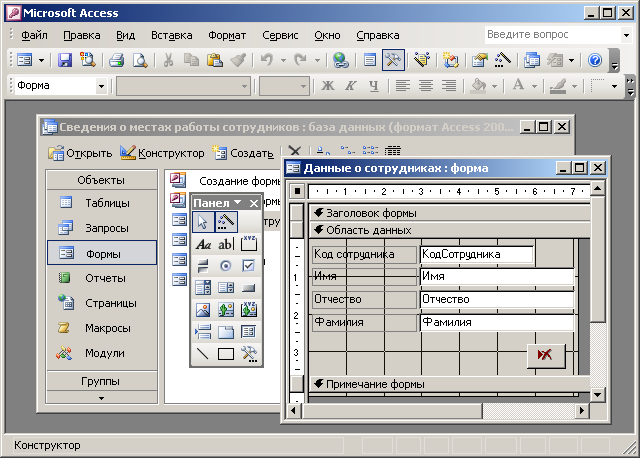This screenshot has width=640, height=458.
Task: Open the Файл menu
Action: pyautogui.click(x=34, y=36)
